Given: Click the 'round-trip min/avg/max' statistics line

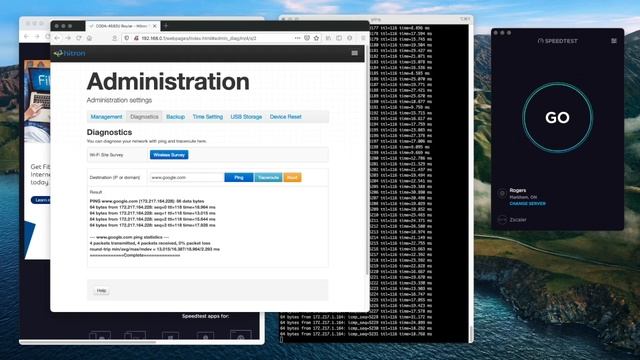Looking at the screenshot, I should click(x=155, y=249).
